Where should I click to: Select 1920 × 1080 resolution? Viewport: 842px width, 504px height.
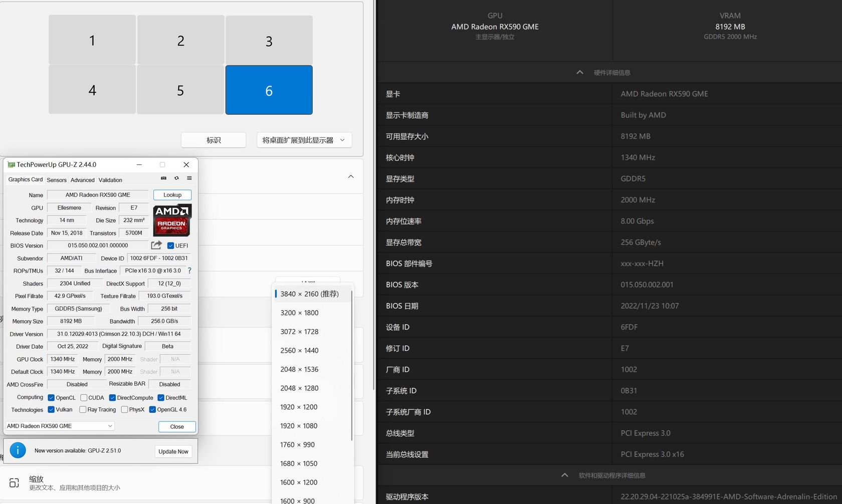point(313,426)
